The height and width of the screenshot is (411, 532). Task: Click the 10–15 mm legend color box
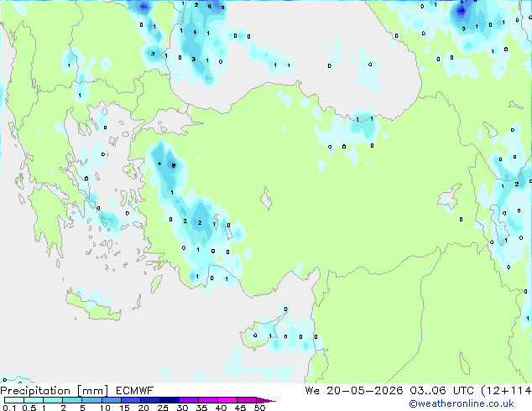click(x=111, y=400)
